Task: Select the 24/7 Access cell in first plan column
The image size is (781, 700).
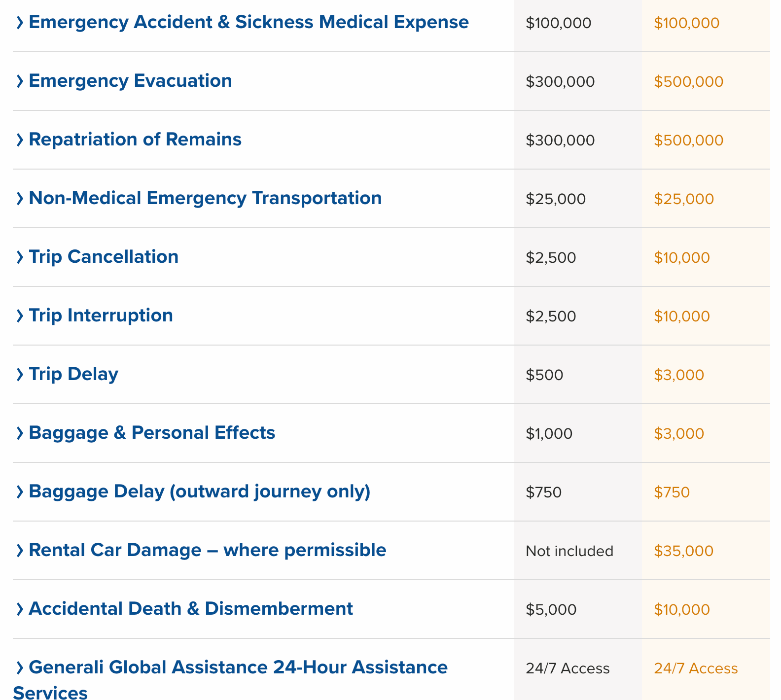Action: tap(567, 668)
